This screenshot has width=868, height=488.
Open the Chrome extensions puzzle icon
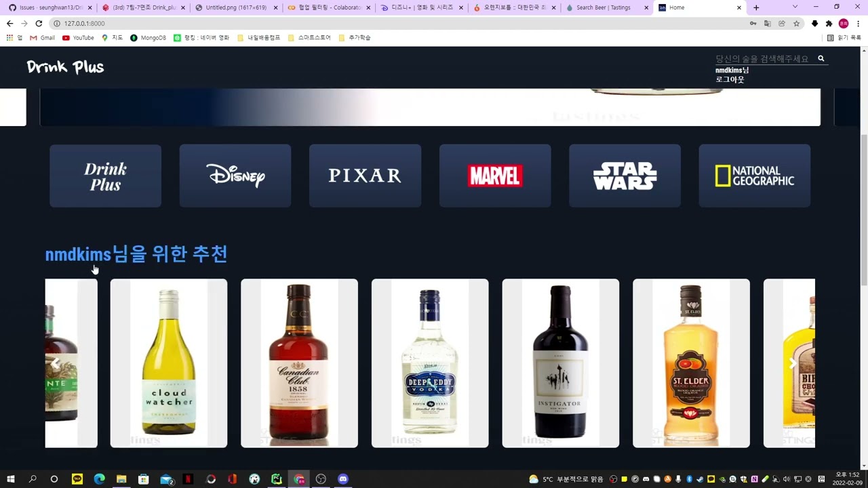pos(829,23)
